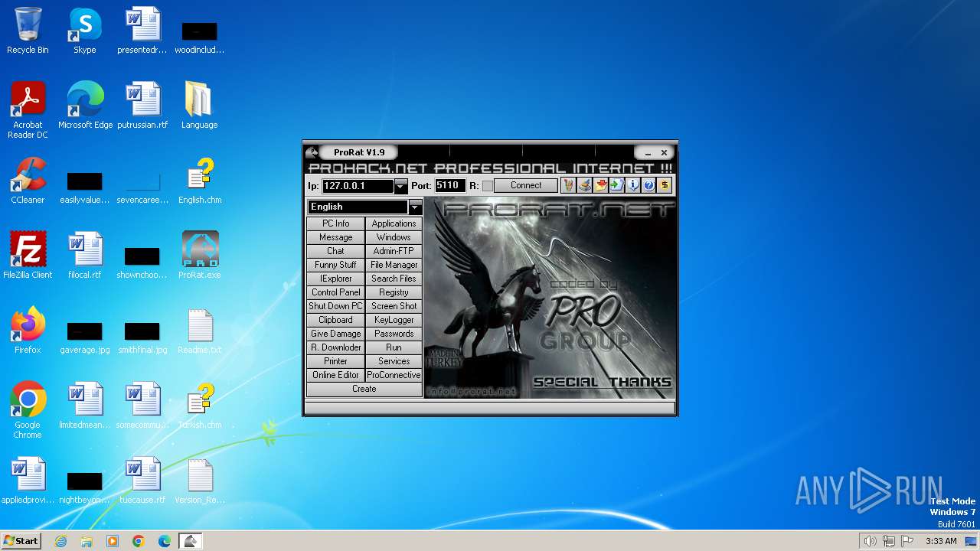980x551 pixels.
Task: Open the KeyLogger option
Action: (x=394, y=320)
